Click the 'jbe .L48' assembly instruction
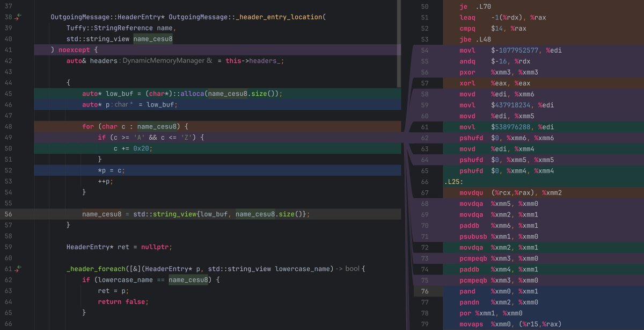 pos(475,39)
